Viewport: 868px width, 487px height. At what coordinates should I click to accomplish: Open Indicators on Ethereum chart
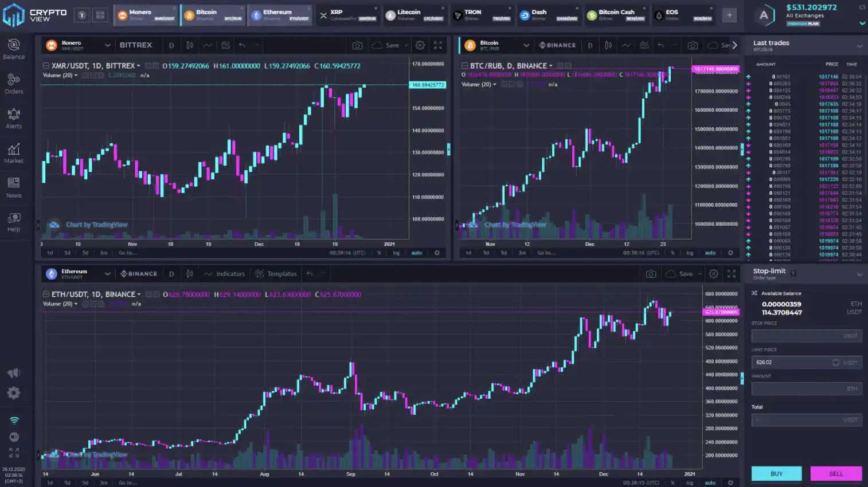click(225, 274)
